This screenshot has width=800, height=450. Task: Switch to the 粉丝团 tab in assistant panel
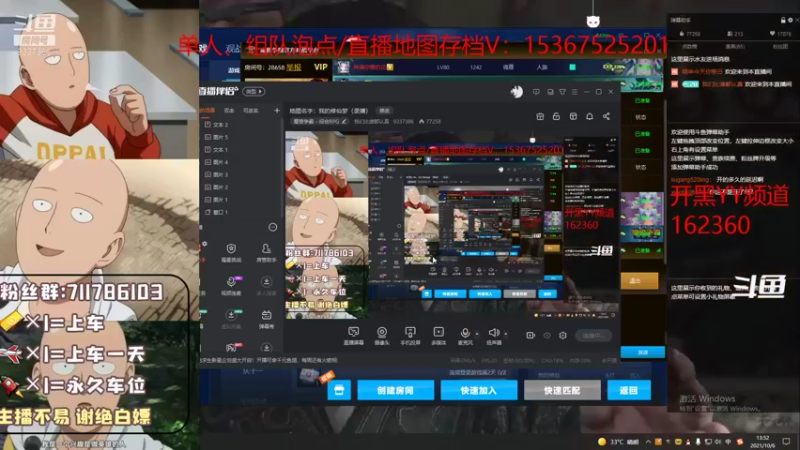780,46
